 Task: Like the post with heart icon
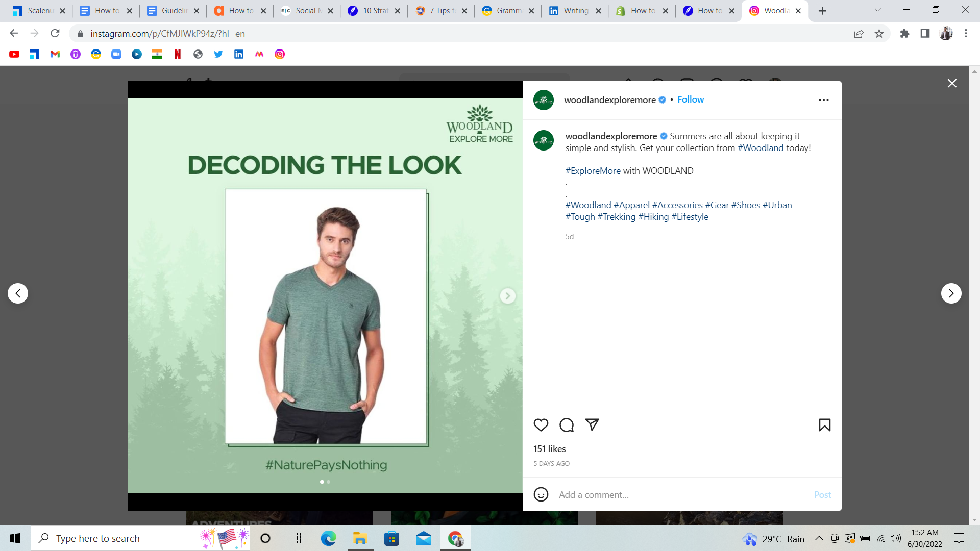541,425
